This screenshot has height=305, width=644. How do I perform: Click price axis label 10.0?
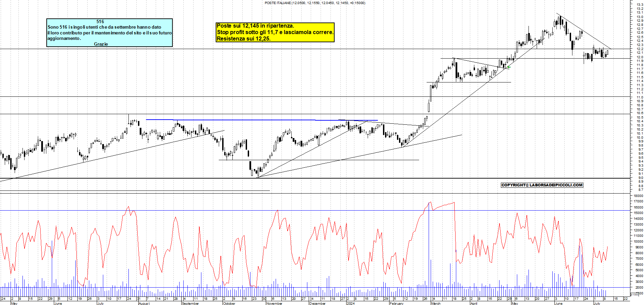point(640,138)
